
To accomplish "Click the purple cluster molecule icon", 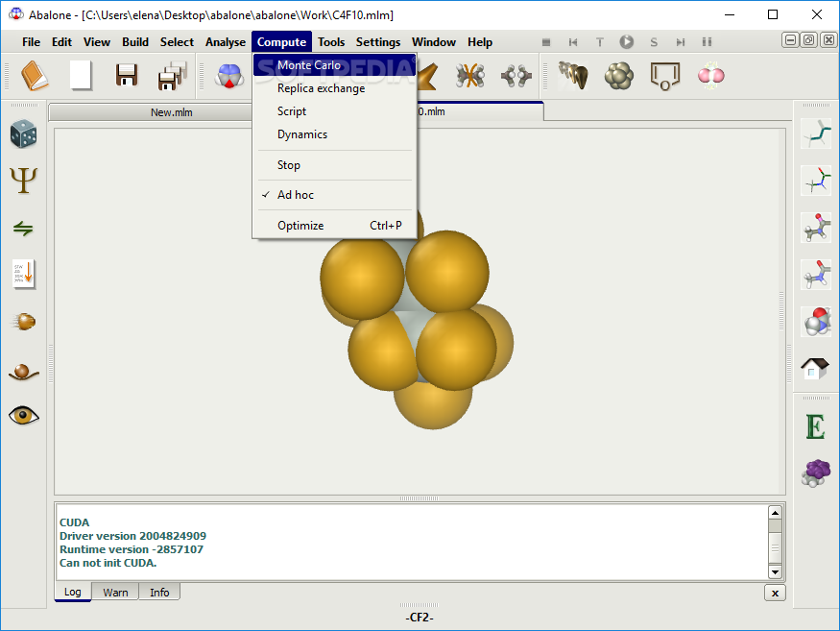I will tap(815, 473).
